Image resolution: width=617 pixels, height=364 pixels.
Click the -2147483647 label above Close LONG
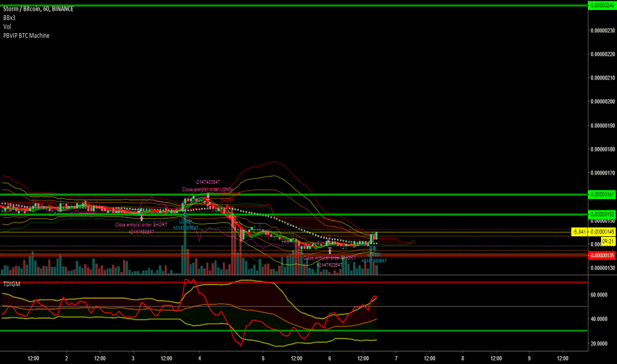pos(207,182)
